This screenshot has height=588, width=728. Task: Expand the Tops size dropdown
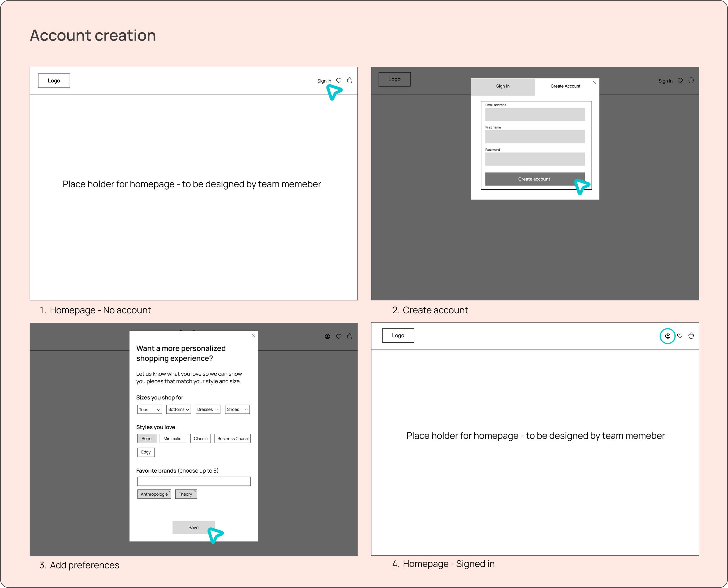pyautogui.click(x=150, y=409)
